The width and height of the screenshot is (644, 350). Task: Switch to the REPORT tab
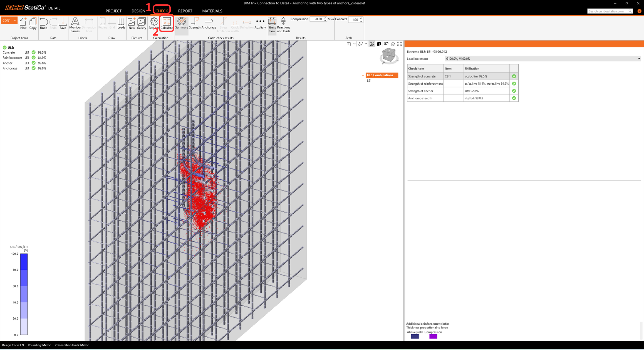click(185, 11)
